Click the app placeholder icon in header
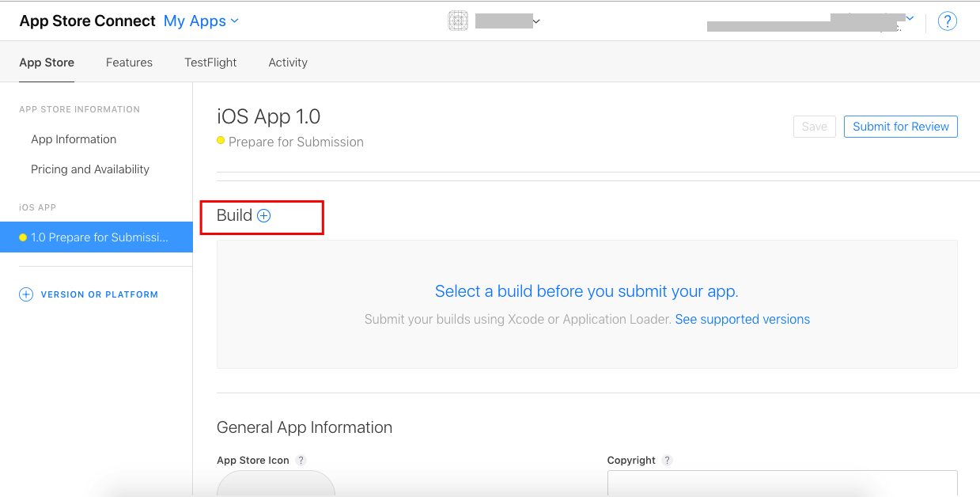This screenshot has width=980, height=497. (x=458, y=21)
